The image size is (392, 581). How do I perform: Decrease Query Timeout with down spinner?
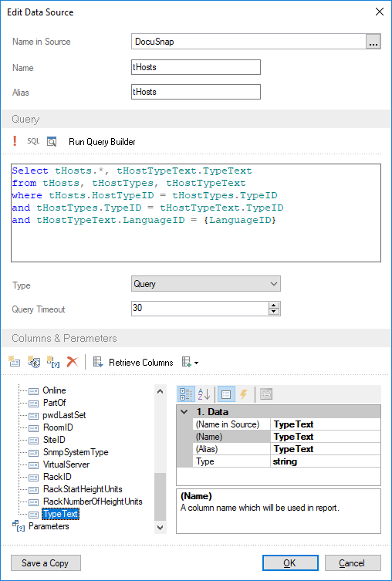click(274, 312)
